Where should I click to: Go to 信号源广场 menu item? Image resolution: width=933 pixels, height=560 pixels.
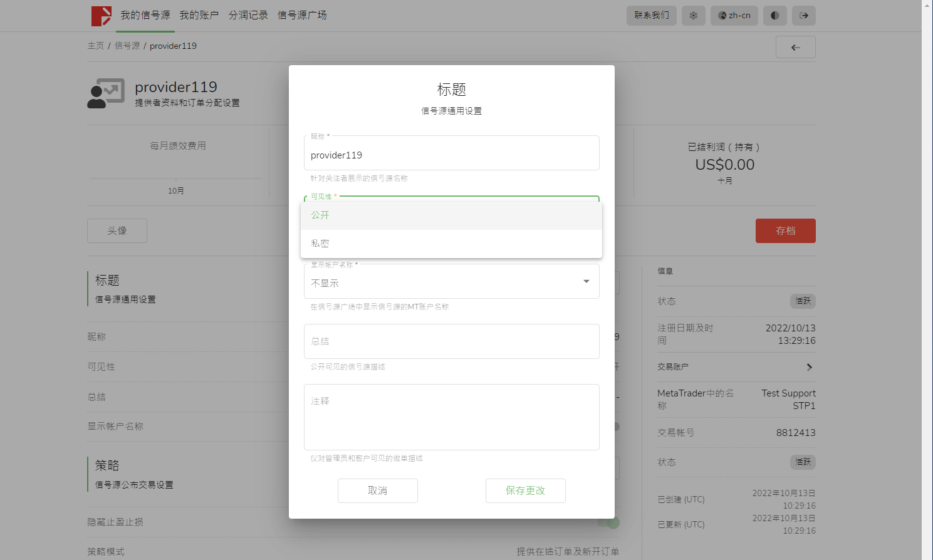302,15
